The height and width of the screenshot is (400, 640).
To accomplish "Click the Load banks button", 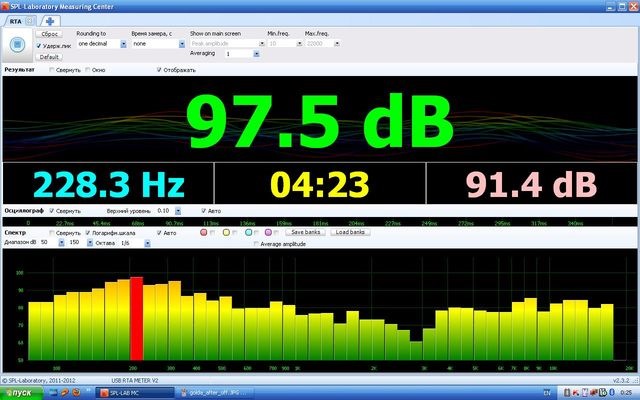I will tap(350, 232).
